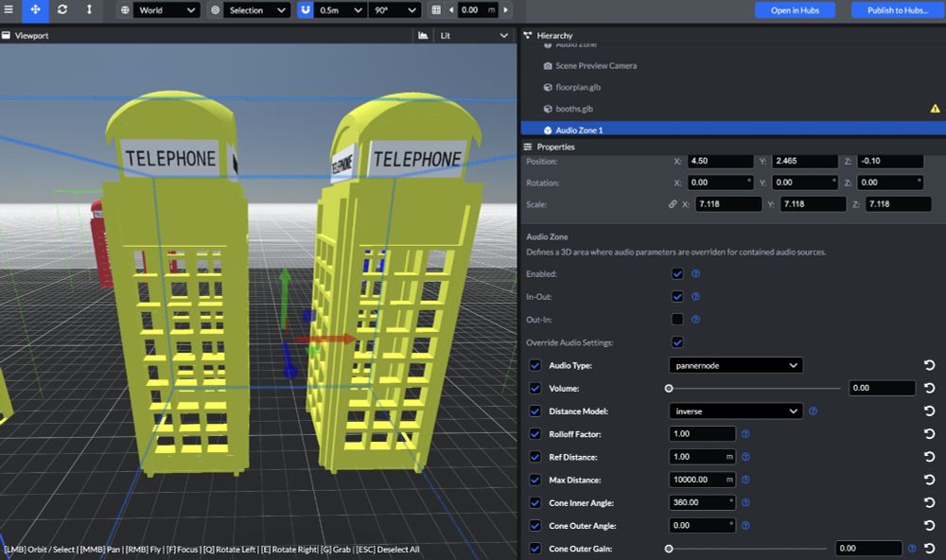946x560 pixels.
Task: Select the Properties panel header
Action: click(x=550, y=147)
